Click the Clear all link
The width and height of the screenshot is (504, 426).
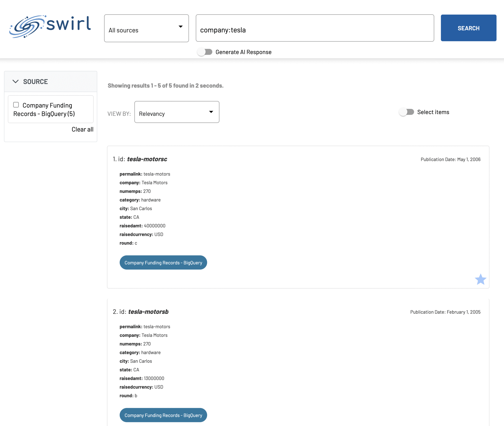coord(82,129)
